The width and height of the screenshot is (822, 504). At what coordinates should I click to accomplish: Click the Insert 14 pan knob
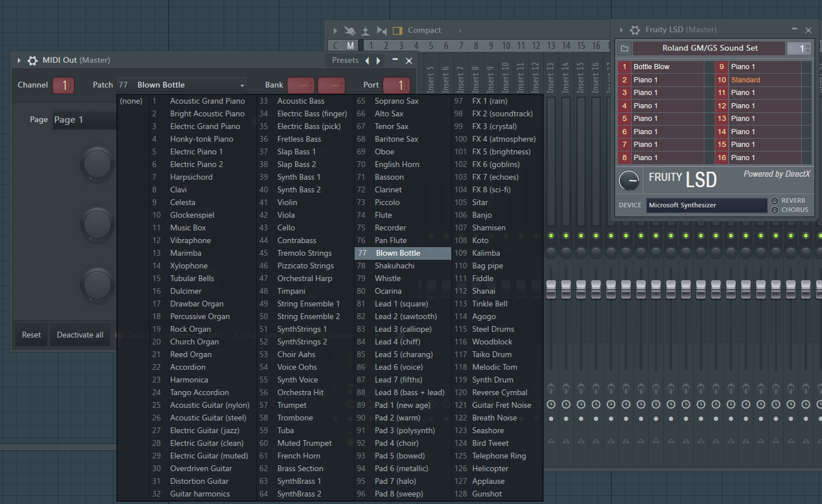[566, 252]
